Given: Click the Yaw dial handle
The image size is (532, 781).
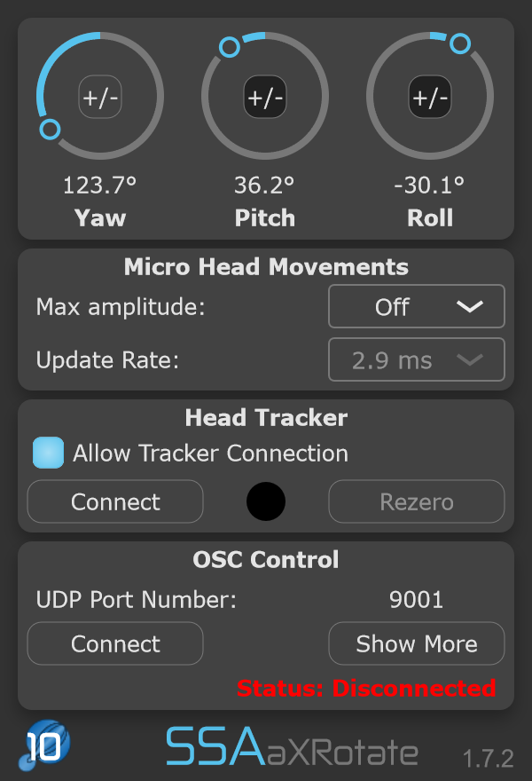Looking at the screenshot, I should coord(51,130).
